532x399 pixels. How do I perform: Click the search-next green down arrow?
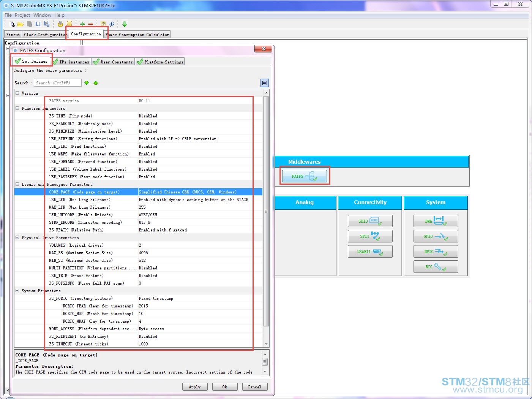point(87,83)
